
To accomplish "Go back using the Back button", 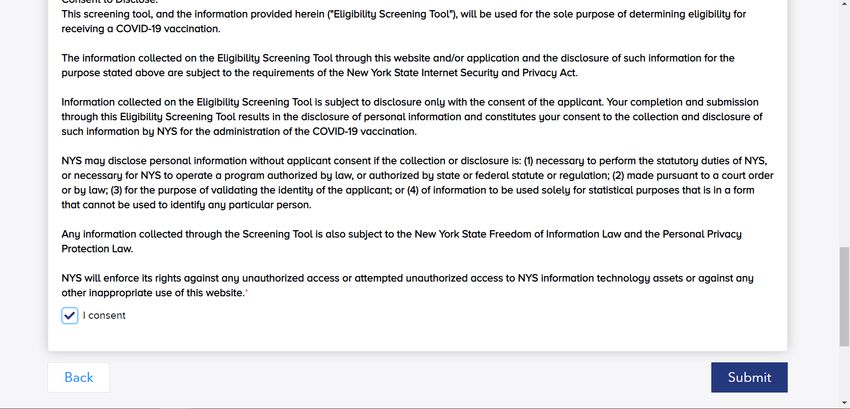I will tap(79, 377).
